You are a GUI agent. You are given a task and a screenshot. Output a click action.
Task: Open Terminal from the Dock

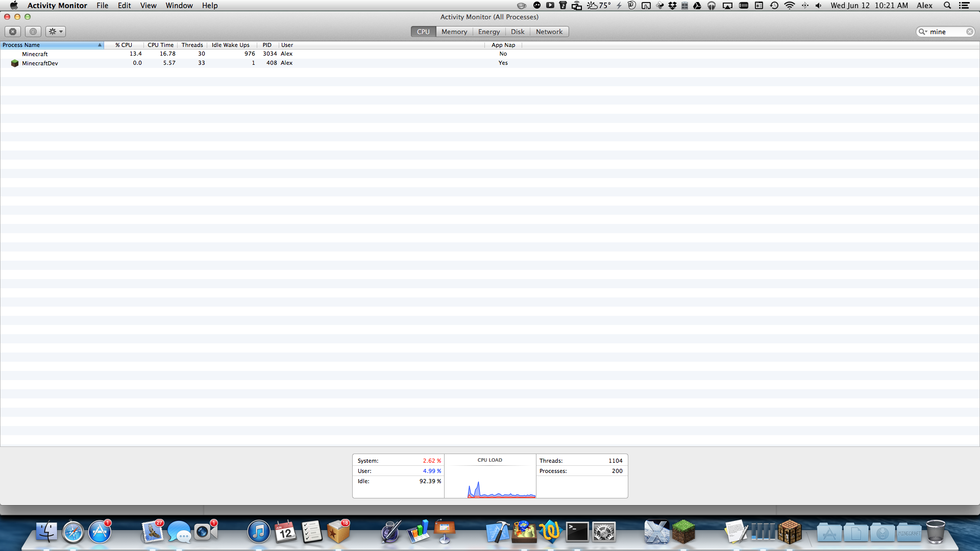[577, 532]
